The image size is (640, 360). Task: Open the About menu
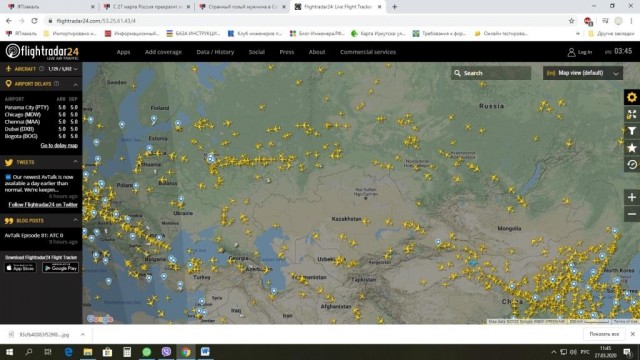point(317,52)
